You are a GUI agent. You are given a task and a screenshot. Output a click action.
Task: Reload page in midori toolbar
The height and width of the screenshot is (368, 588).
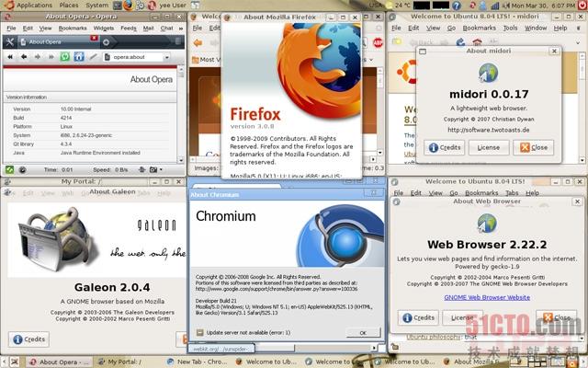pyautogui.click(x=460, y=42)
